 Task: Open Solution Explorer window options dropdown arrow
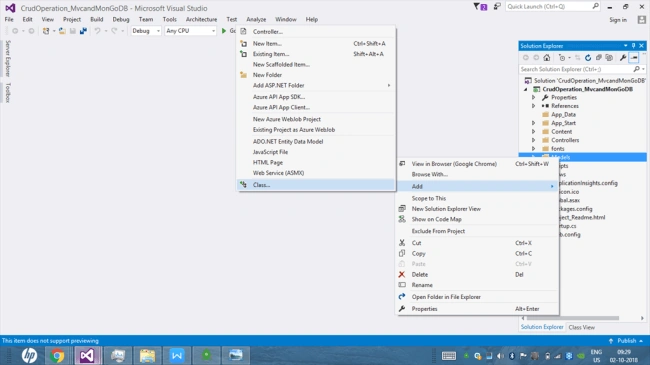click(625, 46)
